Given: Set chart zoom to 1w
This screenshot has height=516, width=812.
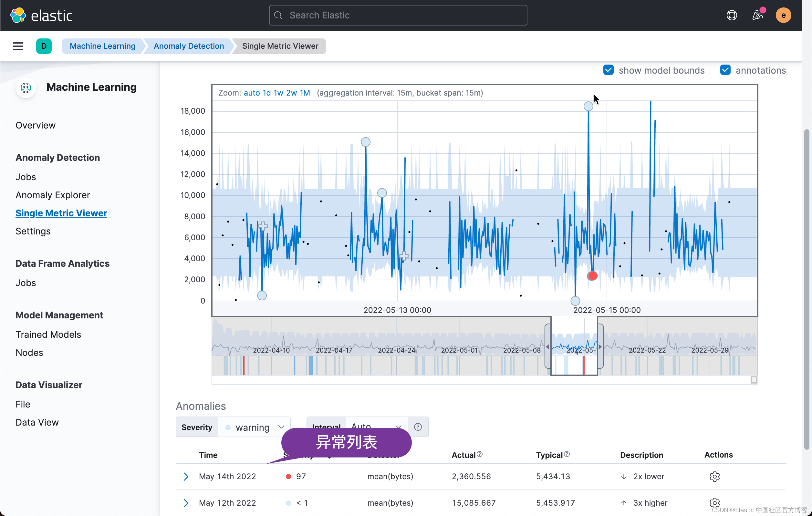Looking at the screenshot, I should tap(278, 93).
